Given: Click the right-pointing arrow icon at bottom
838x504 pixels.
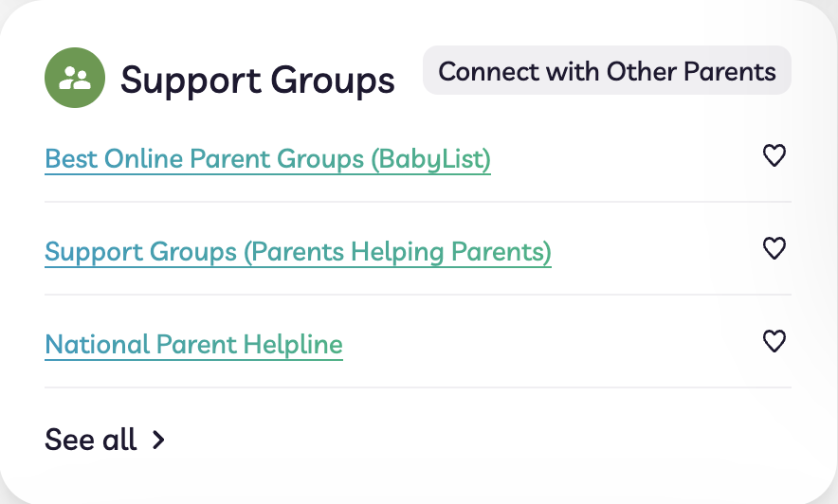Looking at the screenshot, I should click(x=158, y=440).
